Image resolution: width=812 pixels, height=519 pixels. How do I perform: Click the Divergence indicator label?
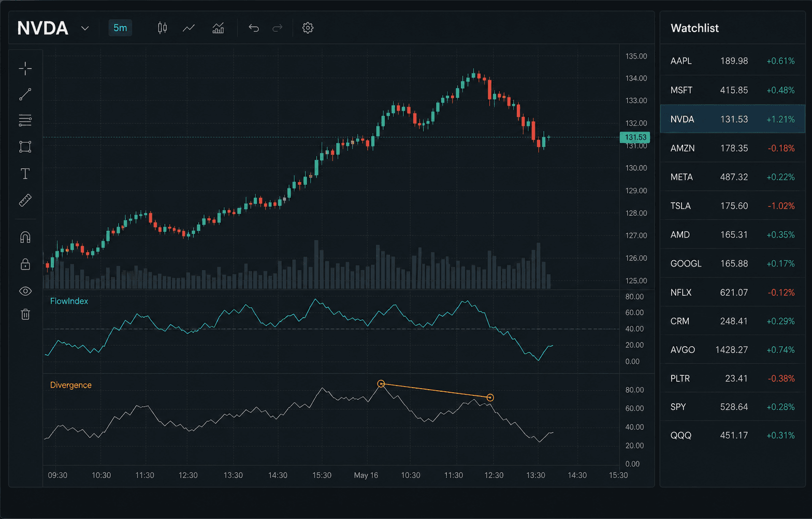(71, 385)
